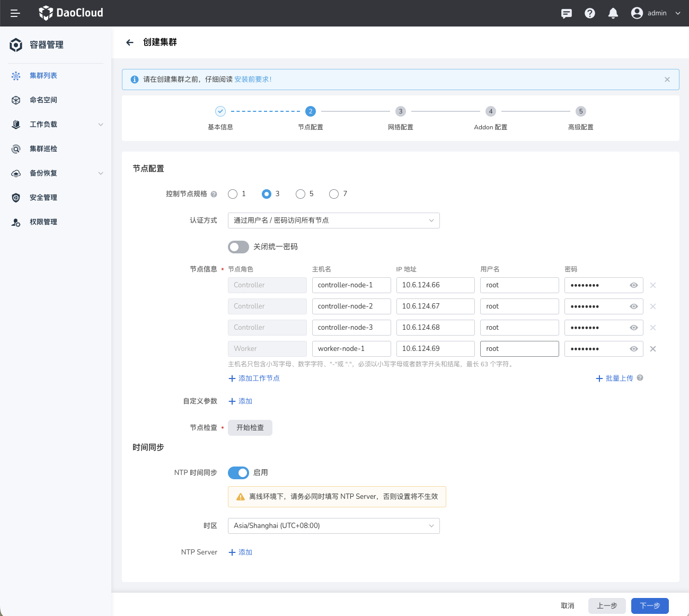Screen dimensions: 689x616
Task: Disable the NTP 时间同步 toggle
Action: [x=238, y=473]
